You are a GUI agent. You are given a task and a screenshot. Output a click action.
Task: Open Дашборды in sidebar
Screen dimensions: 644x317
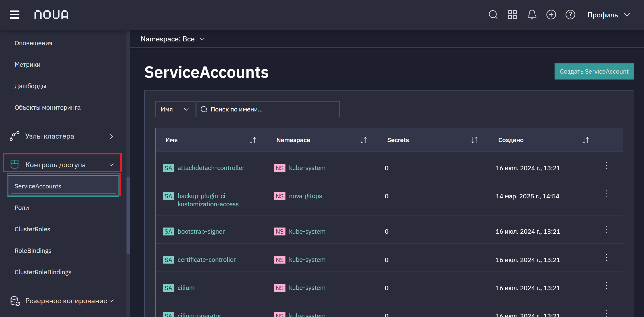(x=30, y=86)
